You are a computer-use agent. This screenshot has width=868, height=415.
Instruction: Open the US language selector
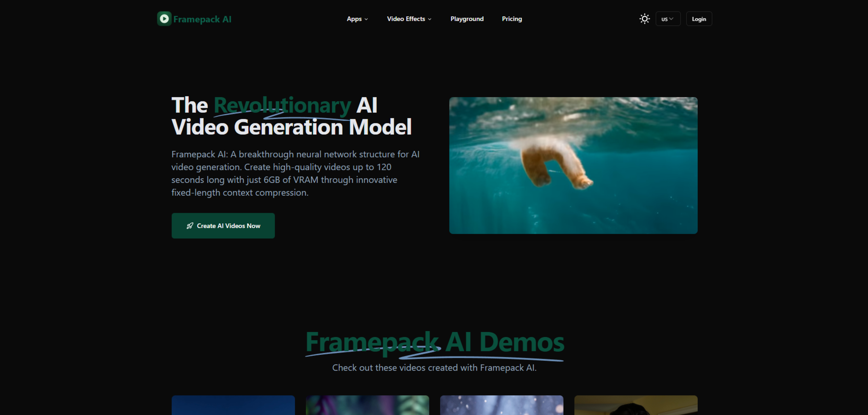pyautogui.click(x=668, y=19)
